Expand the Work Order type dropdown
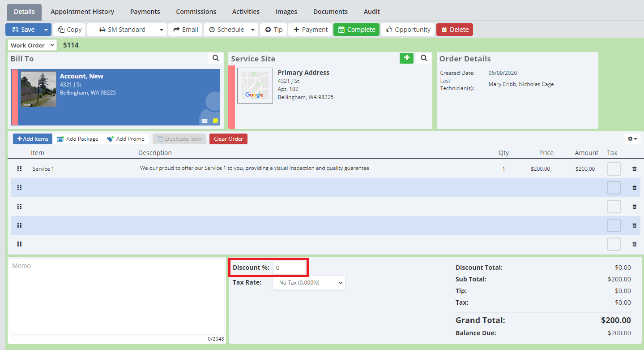644x350 pixels. tap(32, 45)
